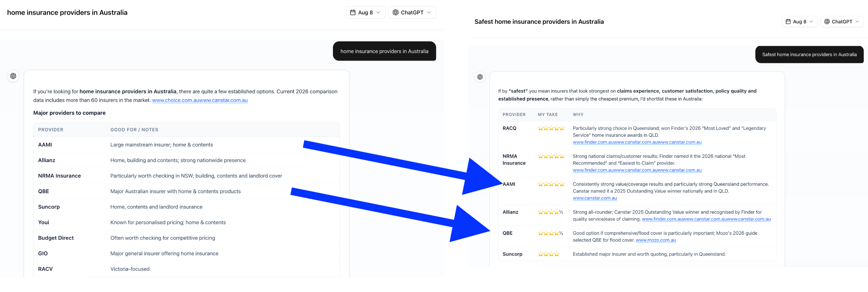Select 'NRMA Insurance' in the left provider table
Image resolution: width=868 pixels, height=292 pixels.
tap(59, 176)
